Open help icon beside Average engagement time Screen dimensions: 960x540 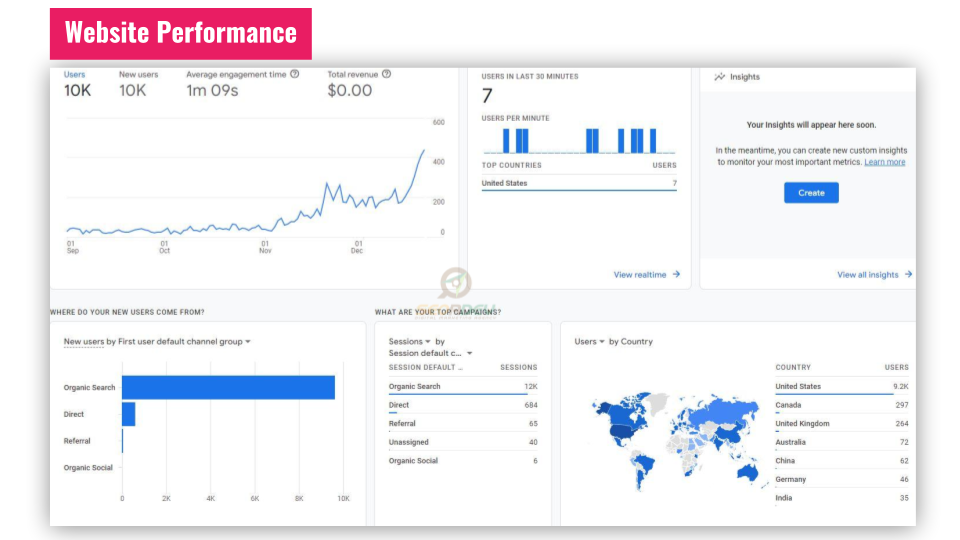click(x=294, y=74)
